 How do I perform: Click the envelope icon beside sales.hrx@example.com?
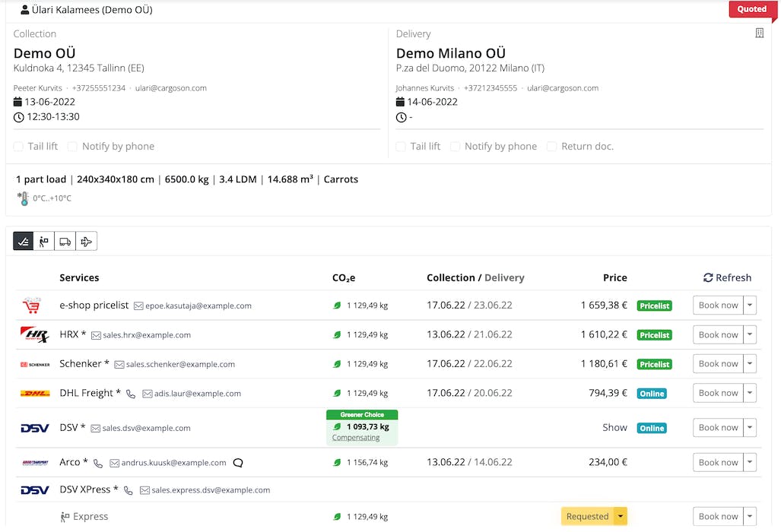point(96,335)
